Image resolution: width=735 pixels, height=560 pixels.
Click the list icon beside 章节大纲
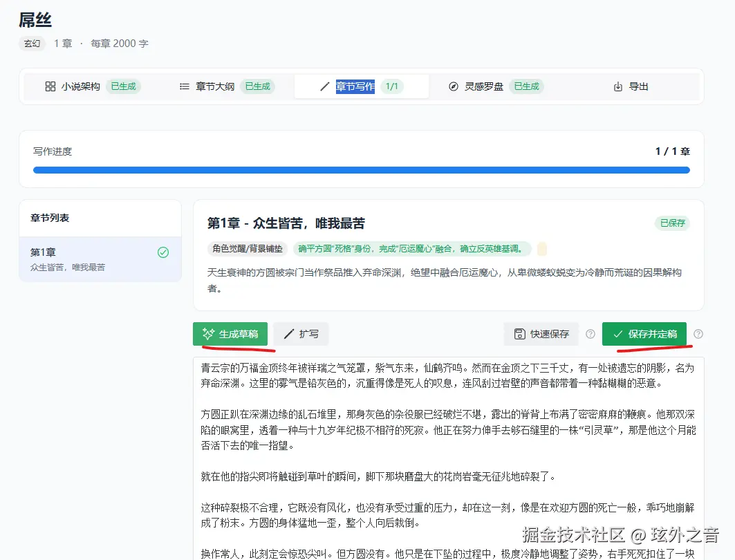pyautogui.click(x=184, y=86)
